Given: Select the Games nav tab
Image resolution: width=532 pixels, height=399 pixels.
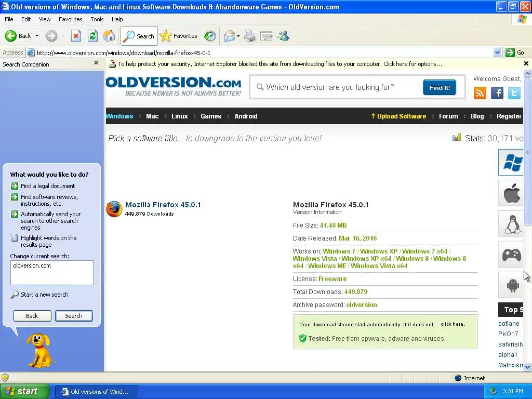Looking at the screenshot, I should point(211,116).
